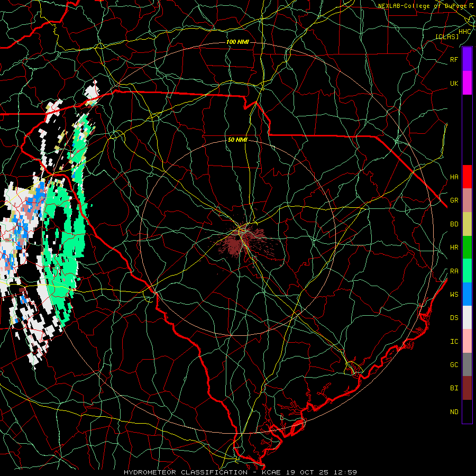Select the GR legend color block
Image resolution: width=476 pixels, height=476 pixels.
pyautogui.click(x=467, y=200)
